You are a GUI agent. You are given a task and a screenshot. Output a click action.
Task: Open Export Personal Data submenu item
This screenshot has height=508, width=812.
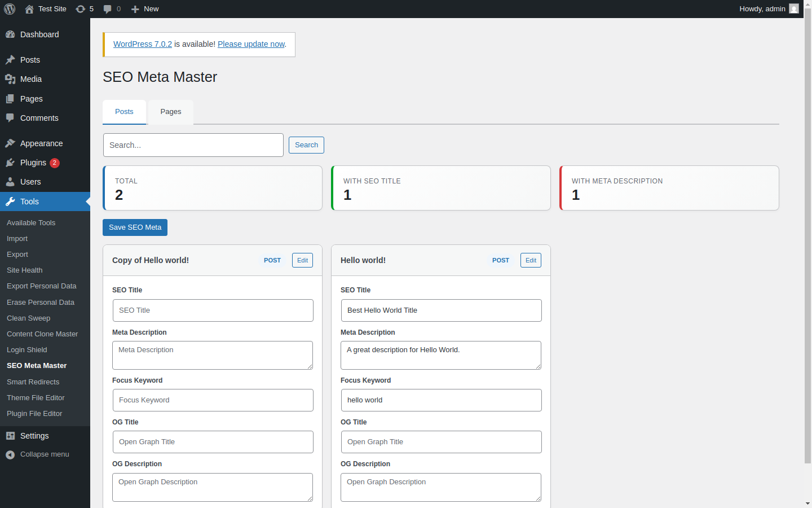(42, 286)
